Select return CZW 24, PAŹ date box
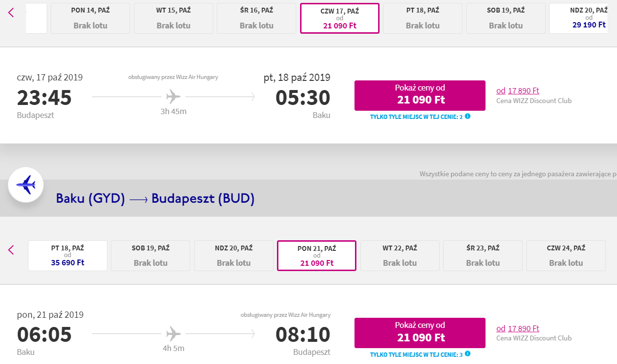The image size is (617, 364). (x=566, y=256)
